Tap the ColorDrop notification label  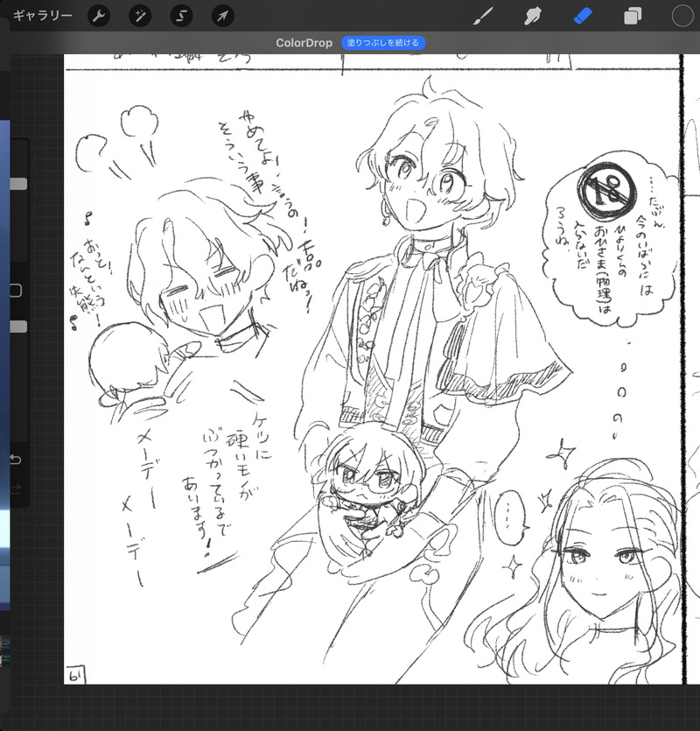tap(304, 43)
